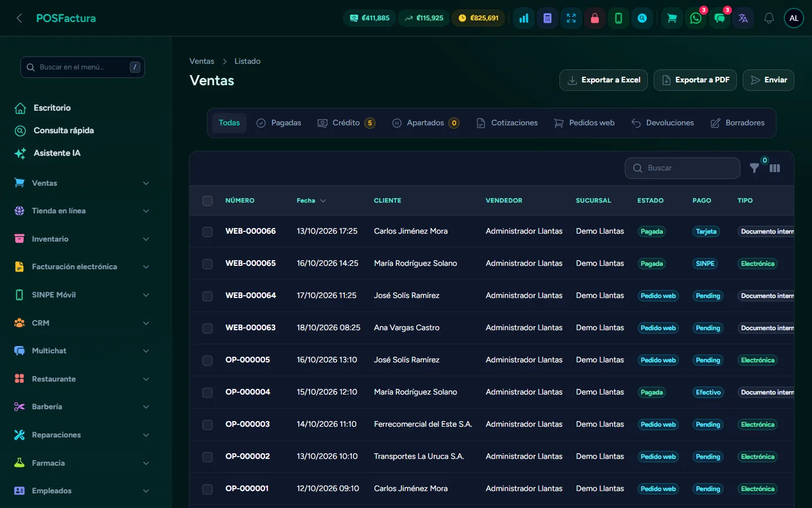
Task: Focus the sidebar menu search box
Action: [82, 67]
